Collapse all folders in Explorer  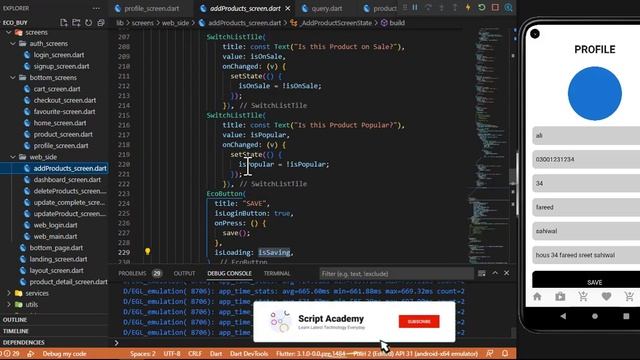click(101, 23)
